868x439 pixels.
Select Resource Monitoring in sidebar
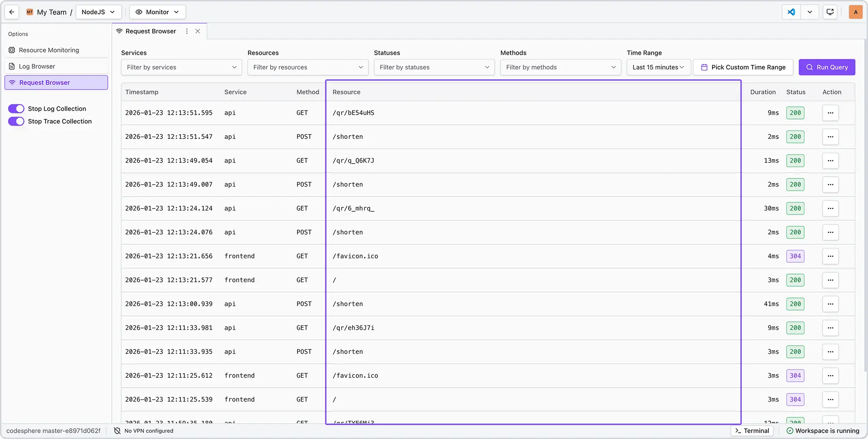tap(49, 50)
